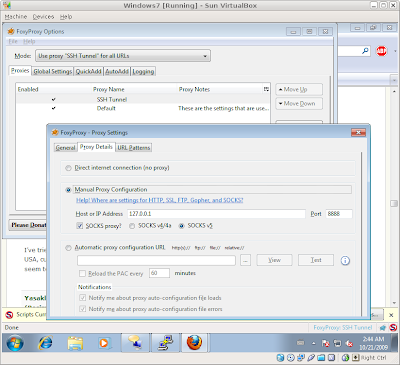Click the NoScript icon in Firefox status bar
Screen dimensions: 400x365
click(x=393, y=327)
